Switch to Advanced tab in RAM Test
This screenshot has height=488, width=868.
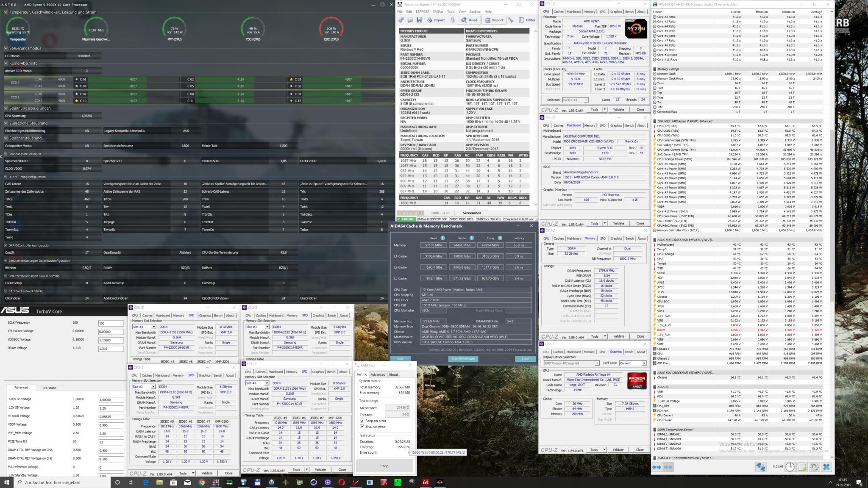378,374
